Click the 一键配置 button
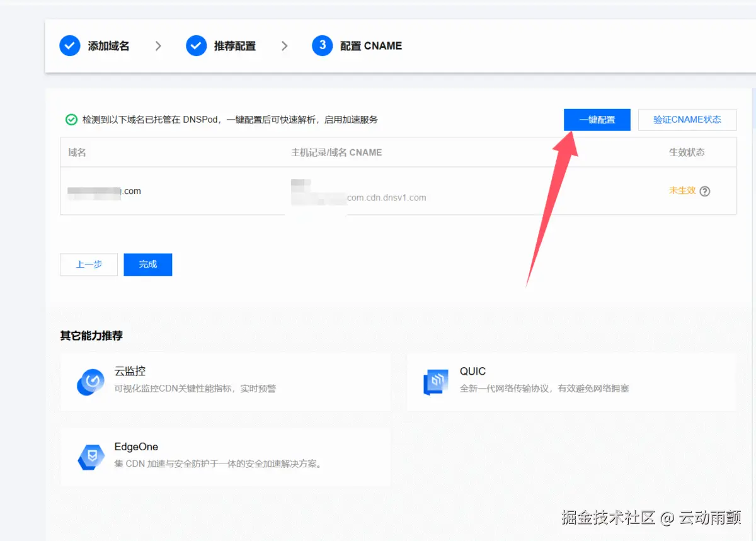 click(x=597, y=120)
